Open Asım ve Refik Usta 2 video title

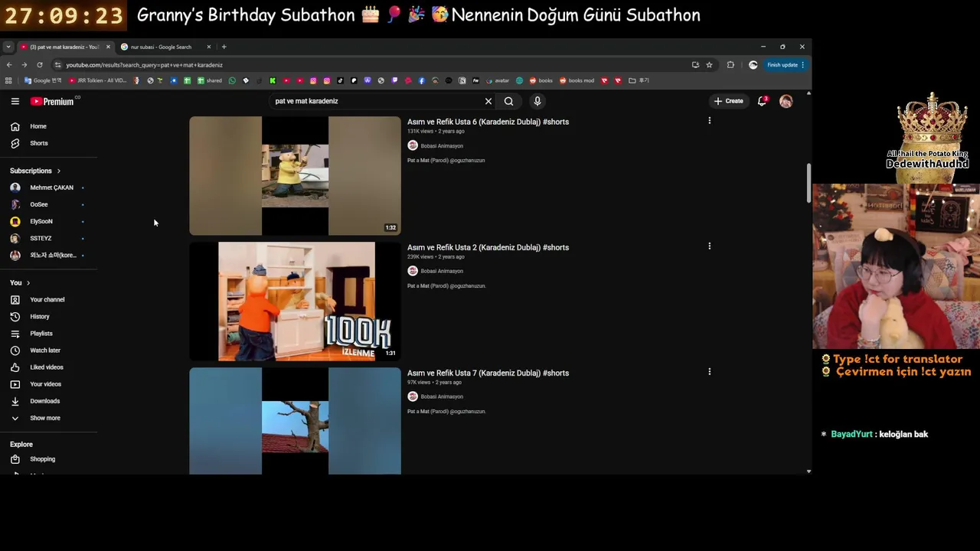pyautogui.click(x=488, y=247)
